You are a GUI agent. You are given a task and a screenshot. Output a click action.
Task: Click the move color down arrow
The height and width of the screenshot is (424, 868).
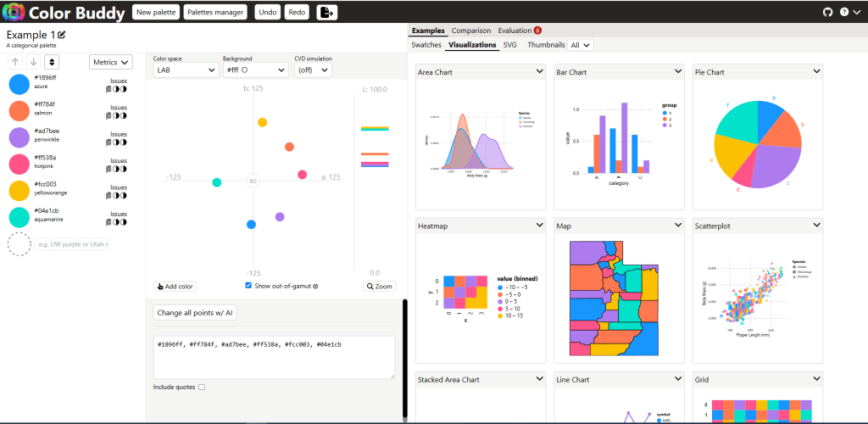33,62
